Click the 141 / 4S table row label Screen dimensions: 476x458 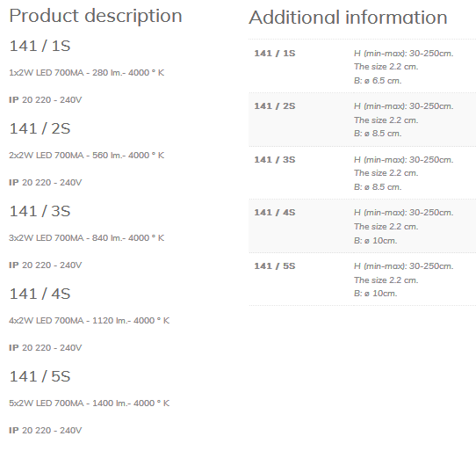pos(275,213)
